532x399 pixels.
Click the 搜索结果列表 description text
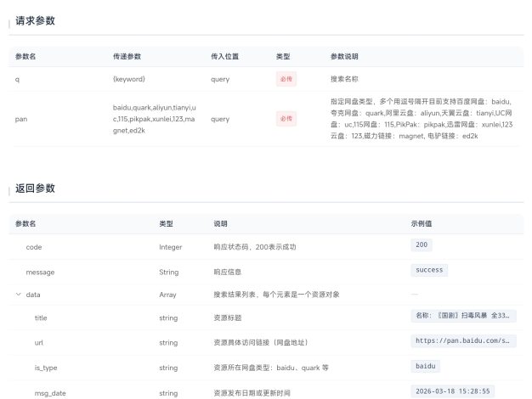pos(276,295)
